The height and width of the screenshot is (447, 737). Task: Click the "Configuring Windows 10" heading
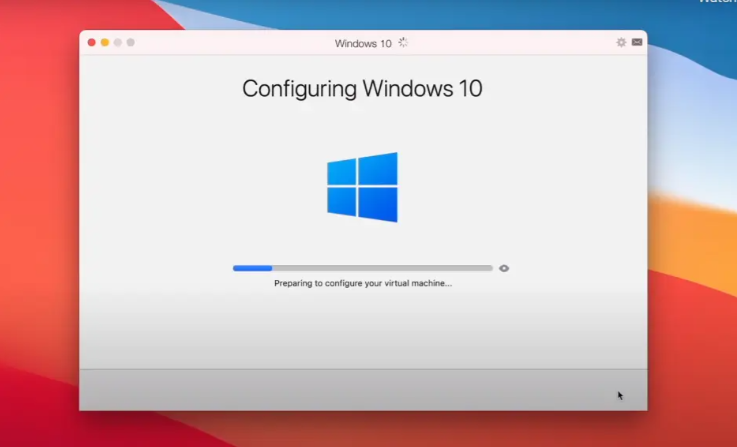[x=362, y=88]
